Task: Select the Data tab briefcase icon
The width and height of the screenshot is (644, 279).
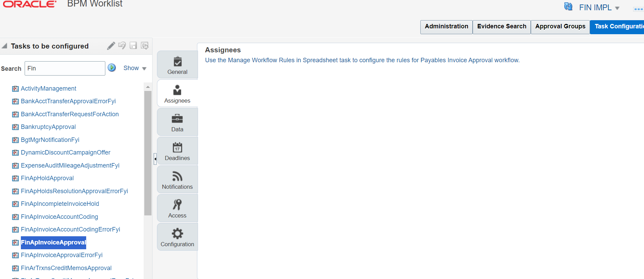Action: (177, 119)
